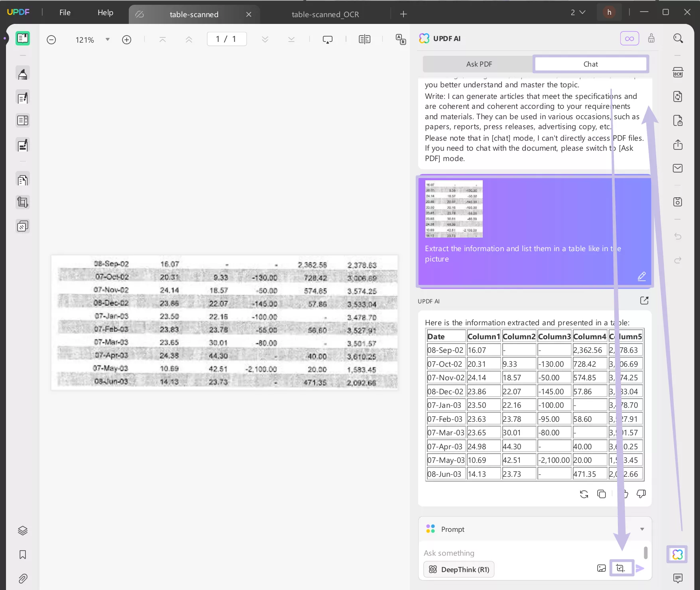Undo the last action
This screenshot has width=700, height=590.
(x=678, y=236)
